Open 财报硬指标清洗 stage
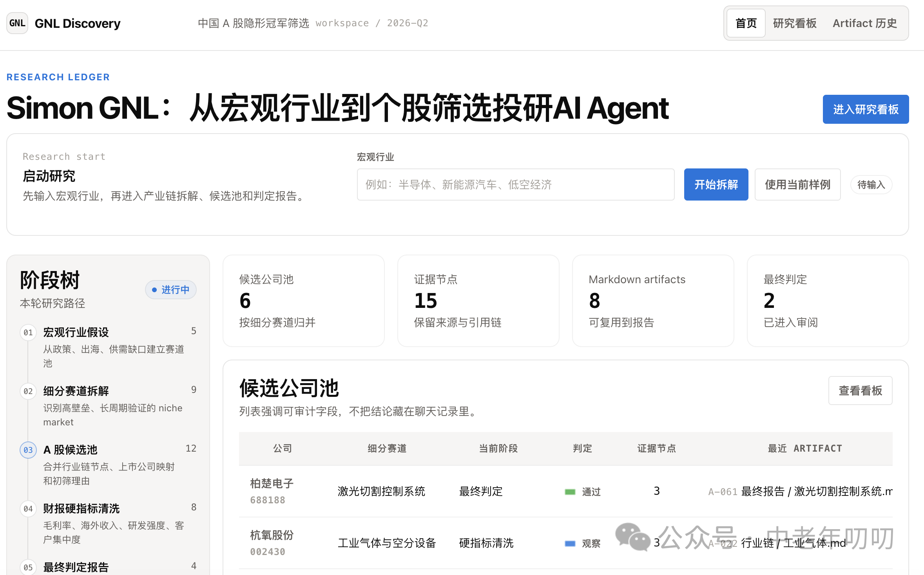Screen dimensions: 924x575 click(x=81, y=509)
